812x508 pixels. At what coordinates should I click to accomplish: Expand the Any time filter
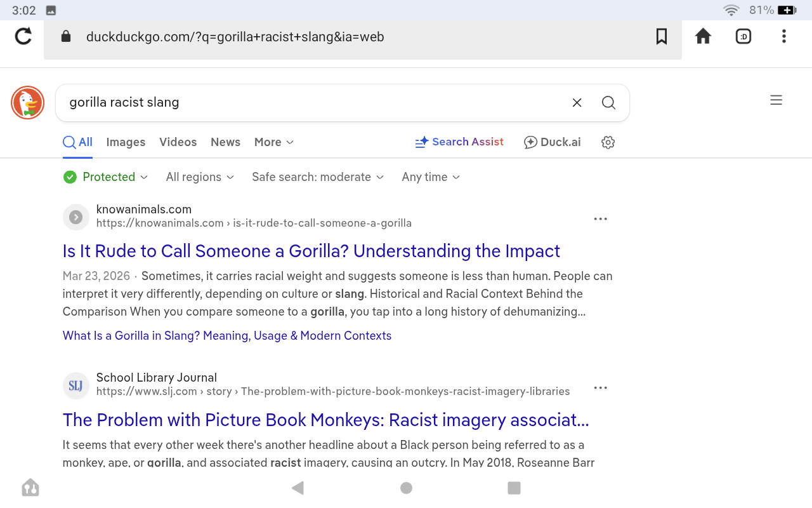click(431, 177)
